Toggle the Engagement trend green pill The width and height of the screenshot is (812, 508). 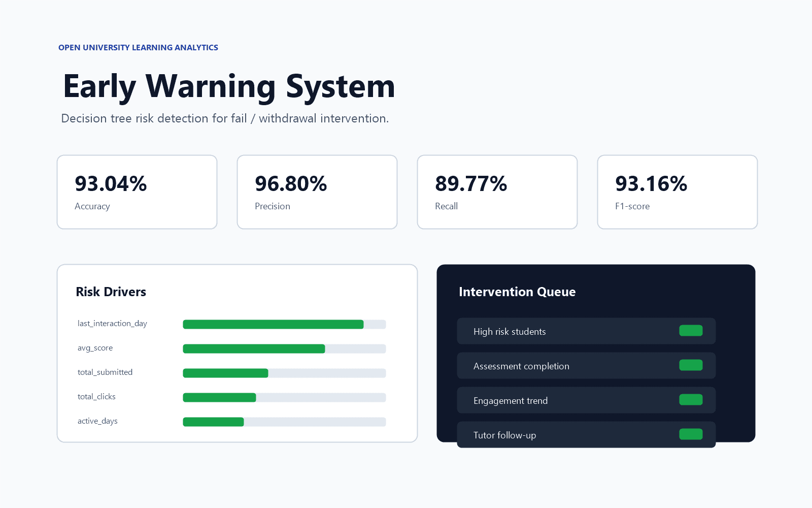pos(691,400)
